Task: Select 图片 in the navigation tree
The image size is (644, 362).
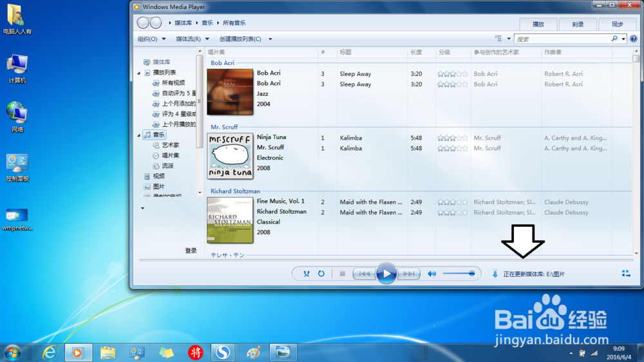Action: [x=155, y=187]
